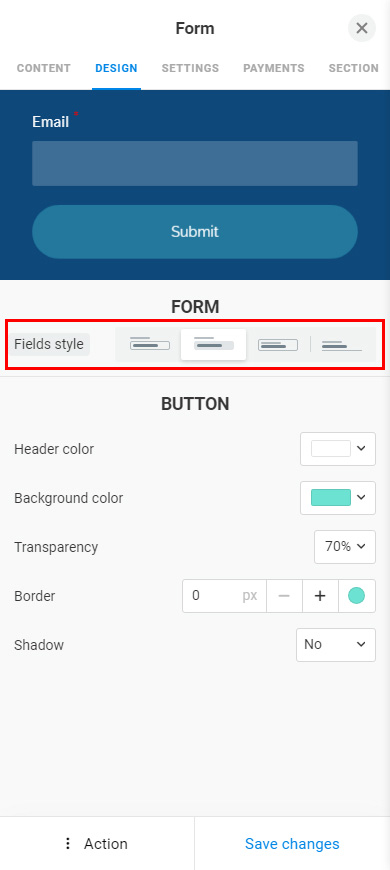Expand the Transparency 70% dropdown
Screen dimensions: 390x870
345,547
